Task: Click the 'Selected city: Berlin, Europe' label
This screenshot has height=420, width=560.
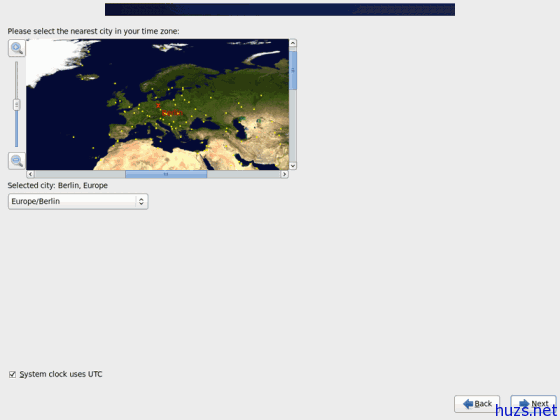Action: [58, 185]
